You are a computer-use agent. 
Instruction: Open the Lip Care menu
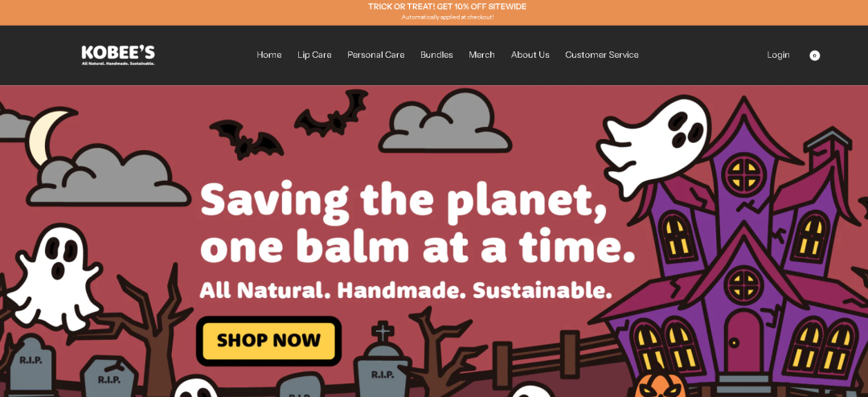[x=314, y=55]
